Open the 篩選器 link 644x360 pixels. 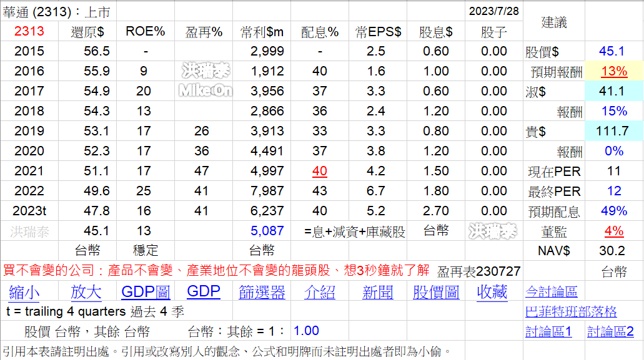point(262,293)
